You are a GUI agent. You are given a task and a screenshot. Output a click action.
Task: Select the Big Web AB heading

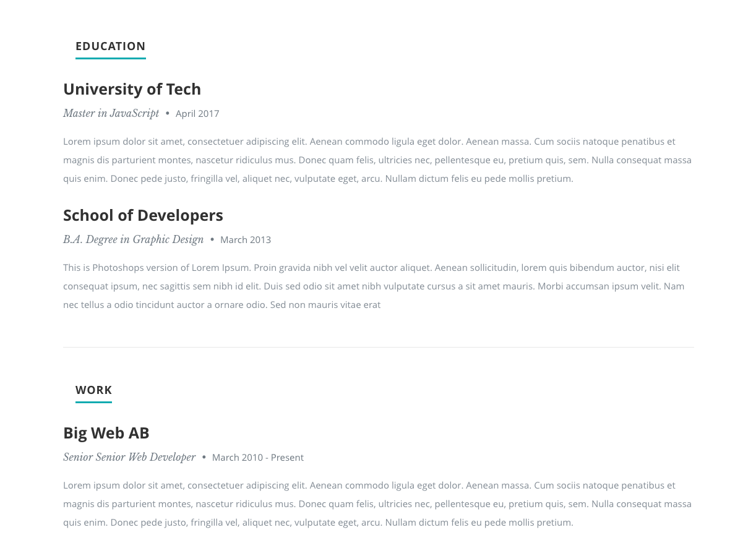(106, 433)
